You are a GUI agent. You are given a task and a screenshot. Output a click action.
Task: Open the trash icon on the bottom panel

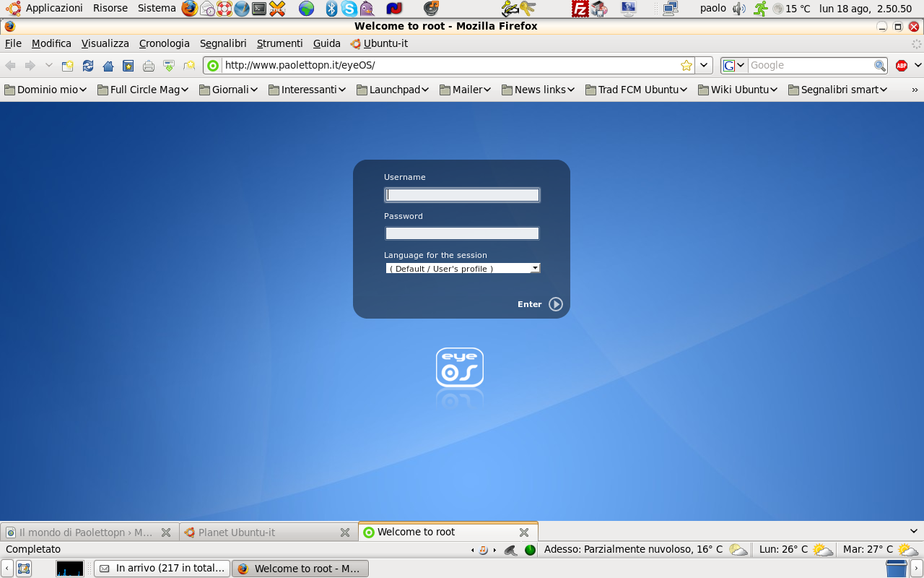click(x=896, y=569)
